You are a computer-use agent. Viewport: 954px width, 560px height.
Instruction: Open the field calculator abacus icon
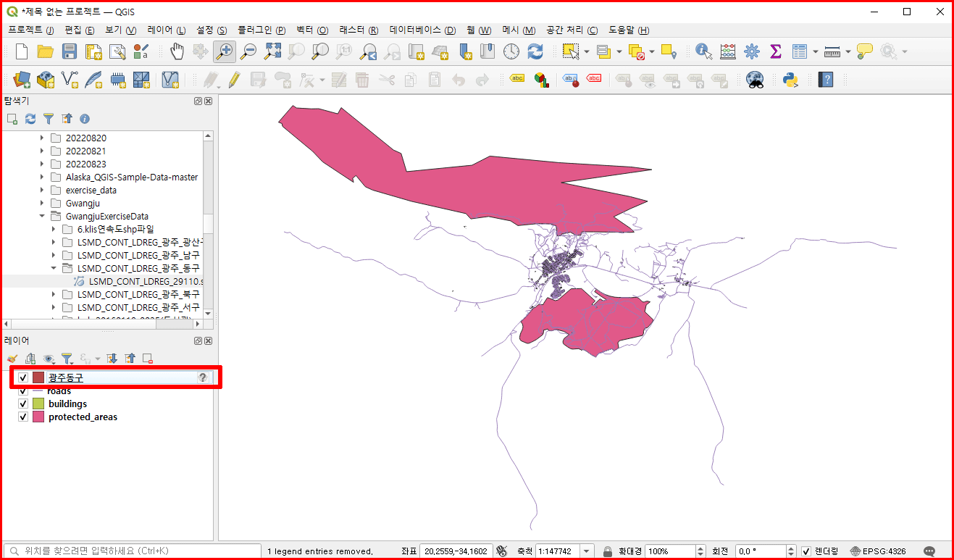point(727,51)
